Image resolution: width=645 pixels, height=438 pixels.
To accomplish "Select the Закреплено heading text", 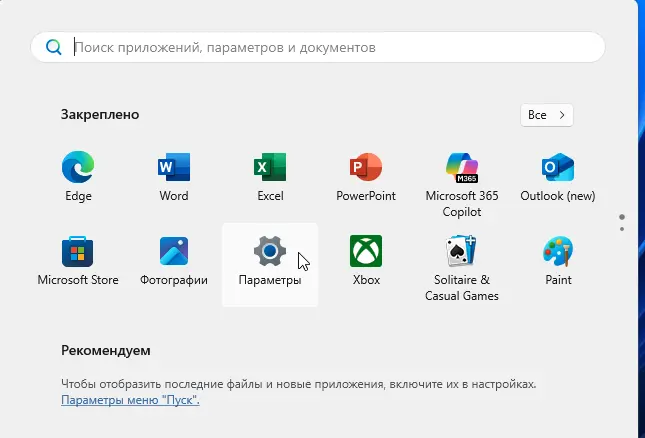I will (x=100, y=114).
